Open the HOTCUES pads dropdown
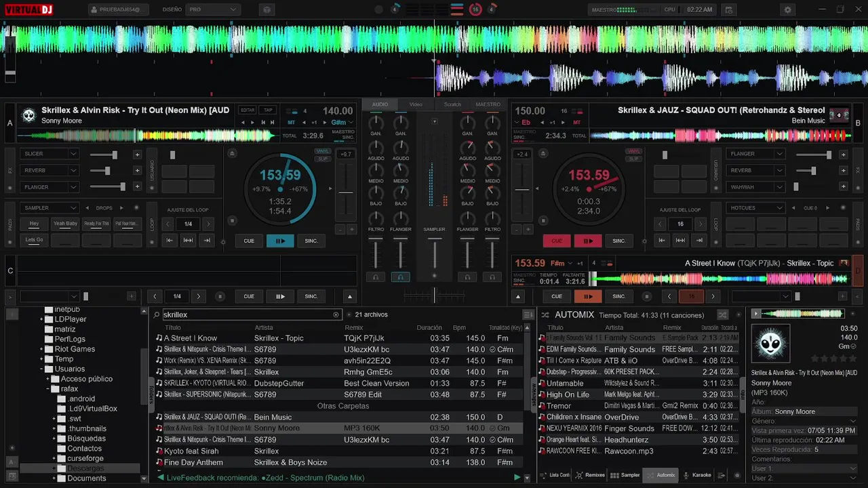This screenshot has width=868, height=488. (755, 208)
